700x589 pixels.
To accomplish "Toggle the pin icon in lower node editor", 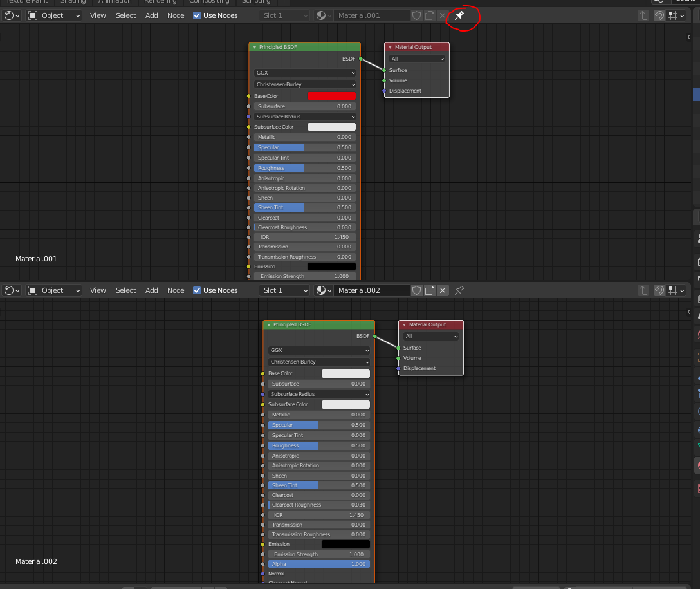I will click(459, 290).
